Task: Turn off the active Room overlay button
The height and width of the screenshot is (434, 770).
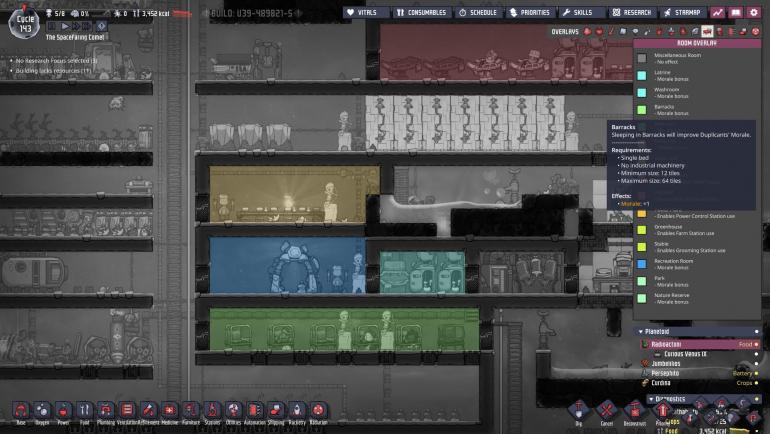Action: pos(707,31)
